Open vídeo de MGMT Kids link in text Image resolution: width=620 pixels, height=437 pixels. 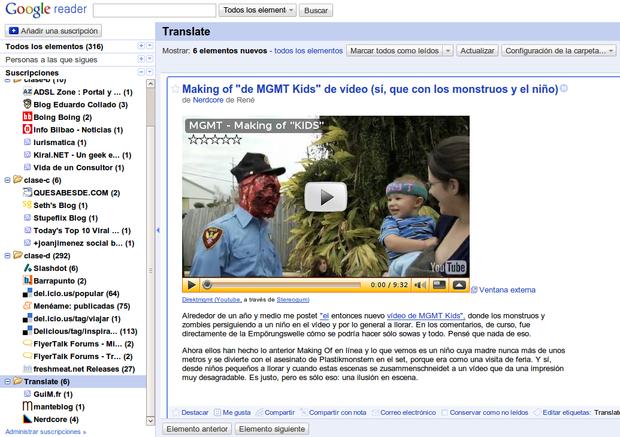pyautogui.click(x=424, y=316)
